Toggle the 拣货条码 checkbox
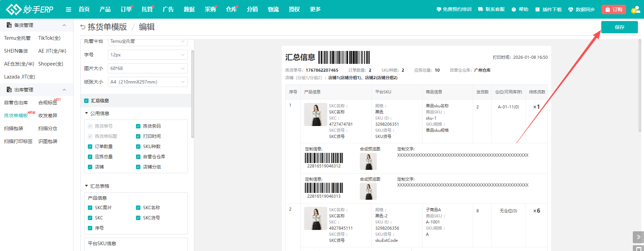 (138, 126)
